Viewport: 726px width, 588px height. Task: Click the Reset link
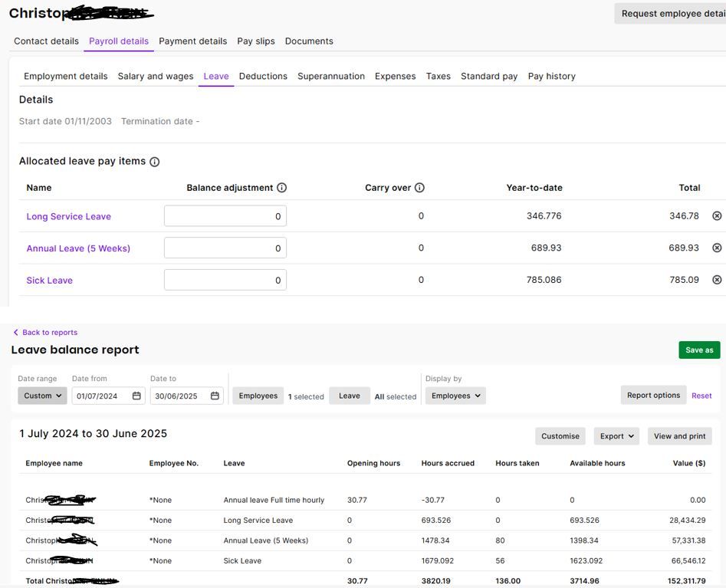coord(701,396)
